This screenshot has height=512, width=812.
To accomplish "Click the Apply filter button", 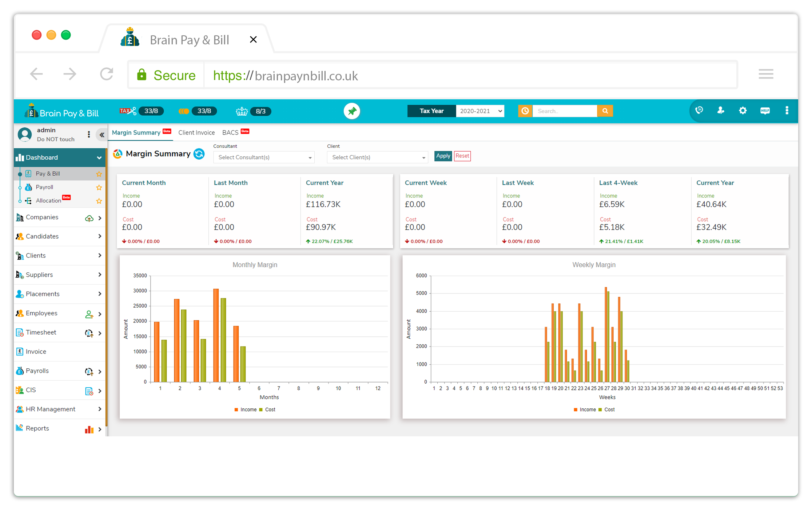I will [x=443, y=156].
